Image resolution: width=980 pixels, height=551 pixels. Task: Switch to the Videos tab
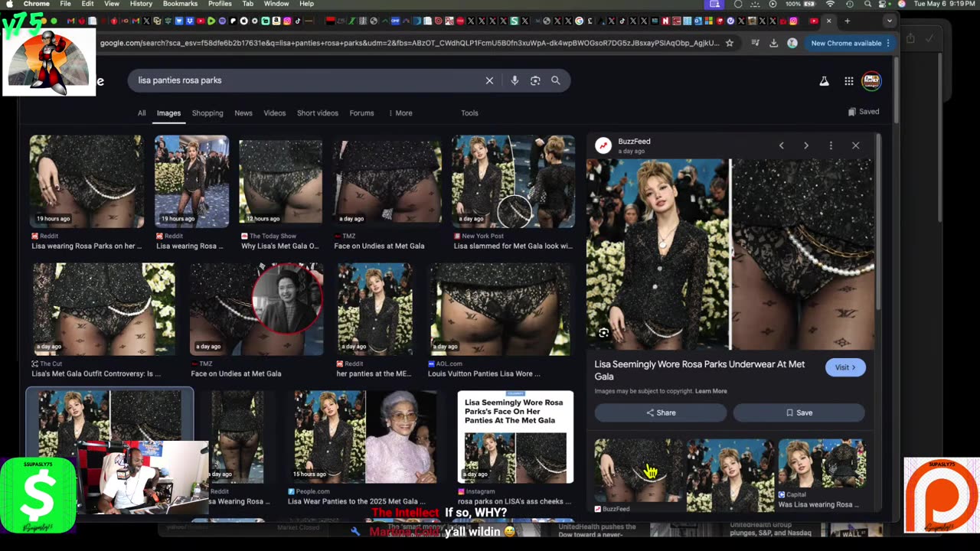coord(275,113)
